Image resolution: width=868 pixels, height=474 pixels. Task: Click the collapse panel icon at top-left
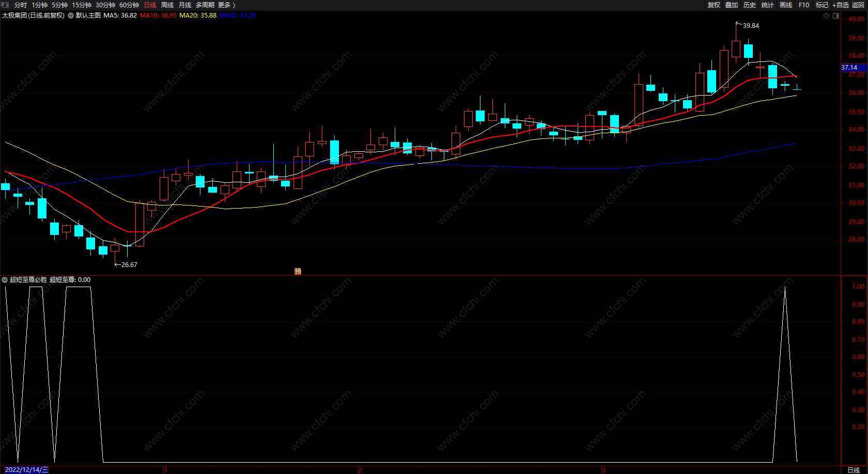pos(5,5)
